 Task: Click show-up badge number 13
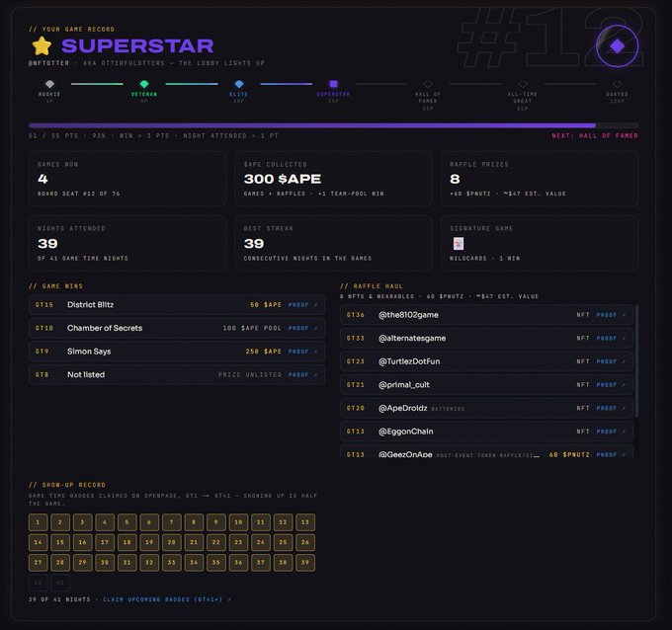tap(305, 522)
